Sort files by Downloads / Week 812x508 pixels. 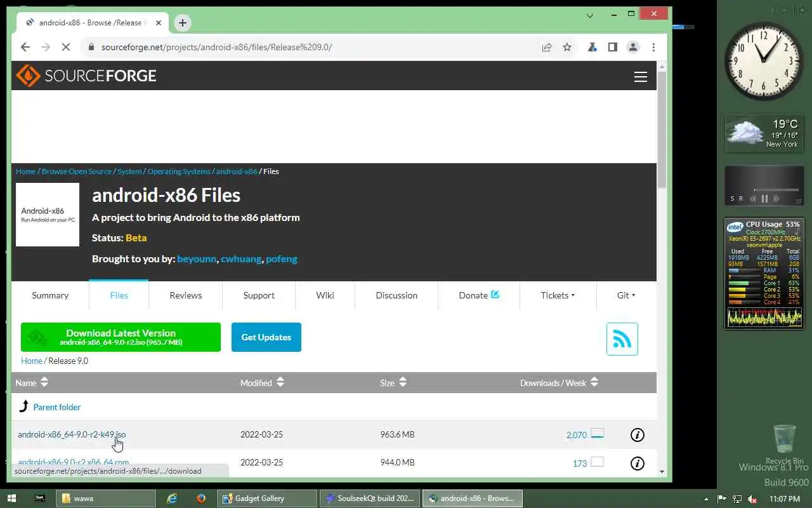pos(559,383)
